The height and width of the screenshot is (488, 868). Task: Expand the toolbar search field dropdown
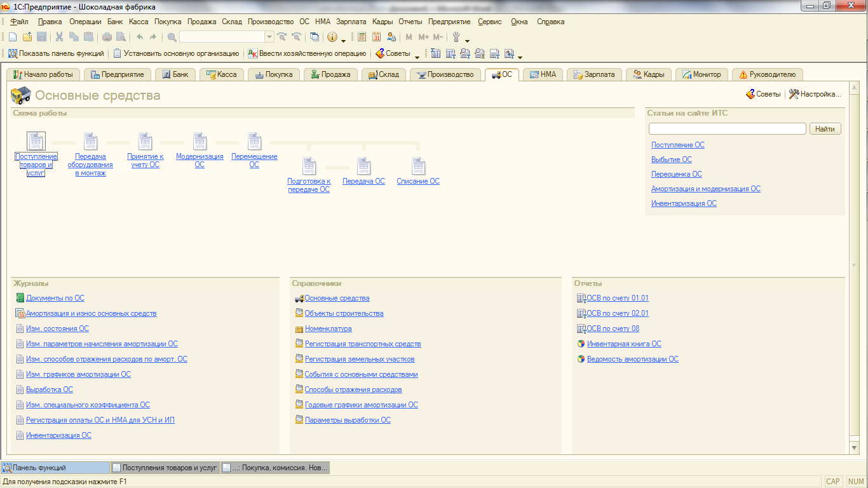pyautogui.click(x=269, y=37)
